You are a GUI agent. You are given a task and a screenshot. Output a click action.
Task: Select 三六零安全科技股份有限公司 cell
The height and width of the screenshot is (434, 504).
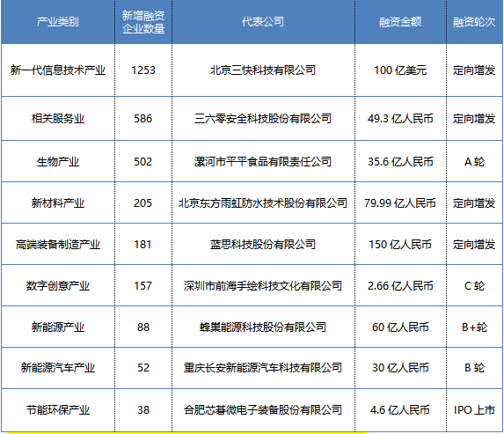(x=263, y=118)
